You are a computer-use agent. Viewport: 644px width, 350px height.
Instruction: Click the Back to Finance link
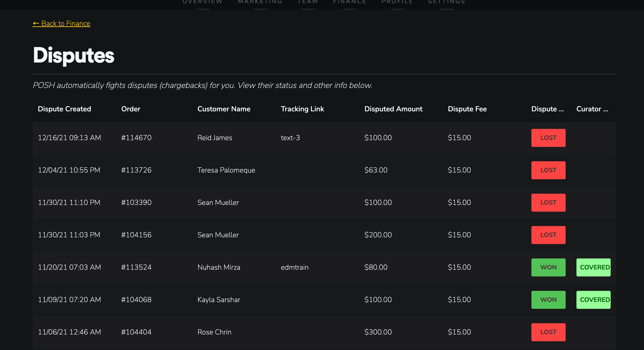pos(61,23)
